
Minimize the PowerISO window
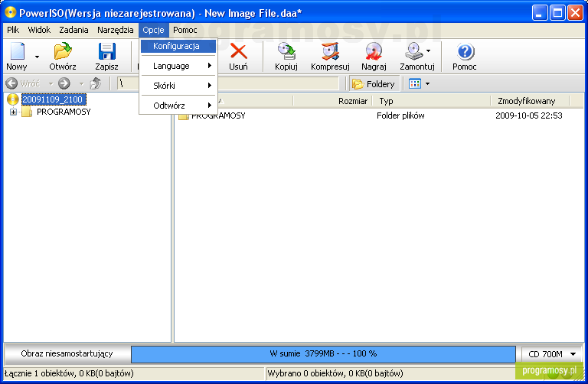(539, 13)
